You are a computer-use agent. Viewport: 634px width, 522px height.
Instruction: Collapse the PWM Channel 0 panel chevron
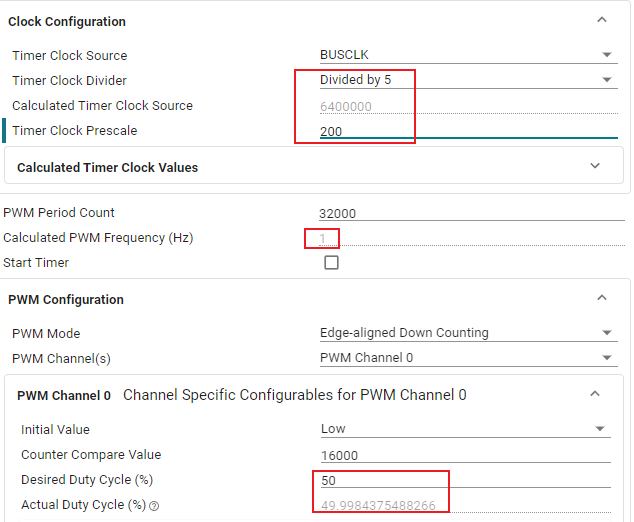coord(595,394)
